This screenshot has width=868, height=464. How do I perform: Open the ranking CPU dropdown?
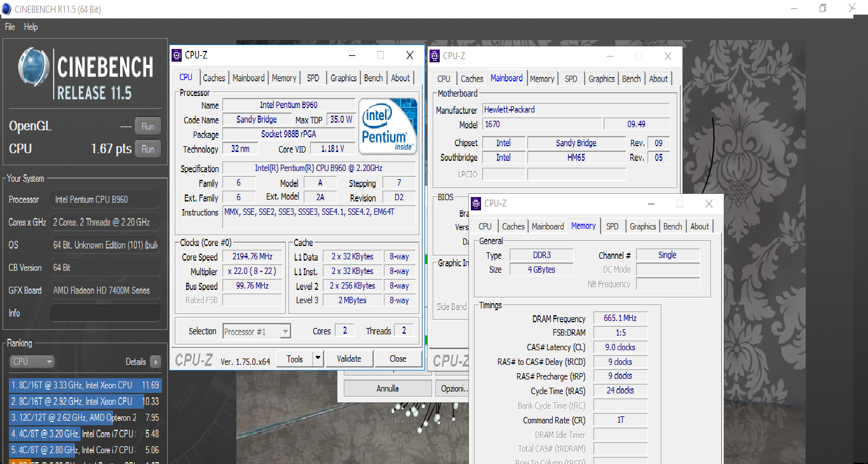point(32,362)
